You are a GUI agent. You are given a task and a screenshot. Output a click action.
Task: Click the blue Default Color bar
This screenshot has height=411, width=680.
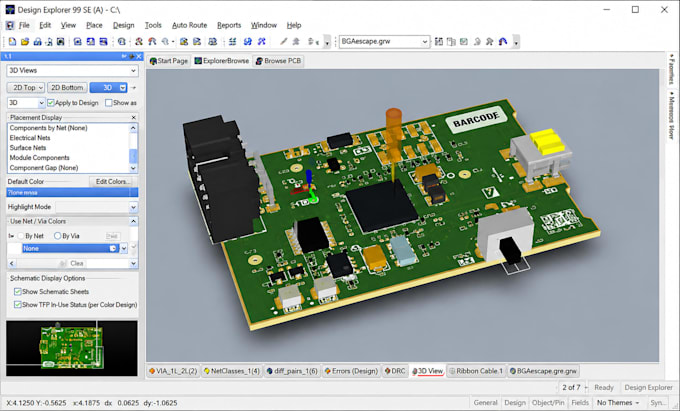pyautogui.click(x=72, y=192)
